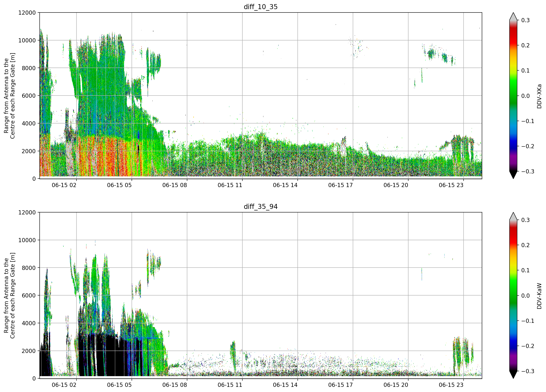
Task: Click the 2000 y-tick of diff_35_94 plot
Action: tap(29, 351)
